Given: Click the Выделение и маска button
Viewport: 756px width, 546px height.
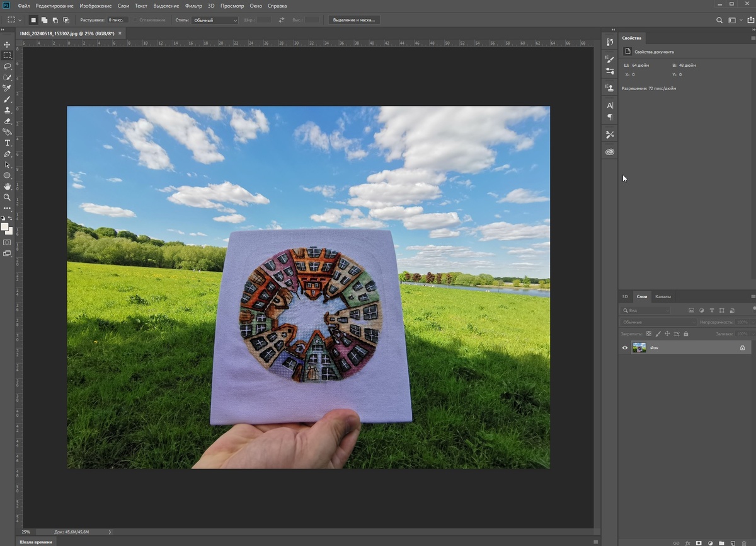Looking at the screenshot, I should point(354,20).
